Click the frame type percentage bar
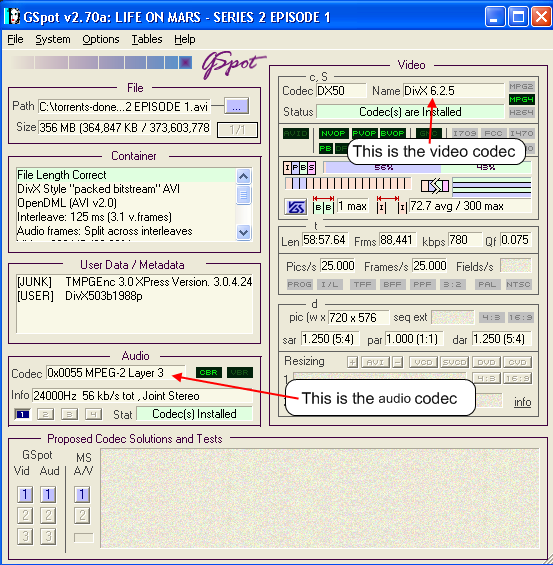Viewport: 553px width, 565px height. click(427, 168)
